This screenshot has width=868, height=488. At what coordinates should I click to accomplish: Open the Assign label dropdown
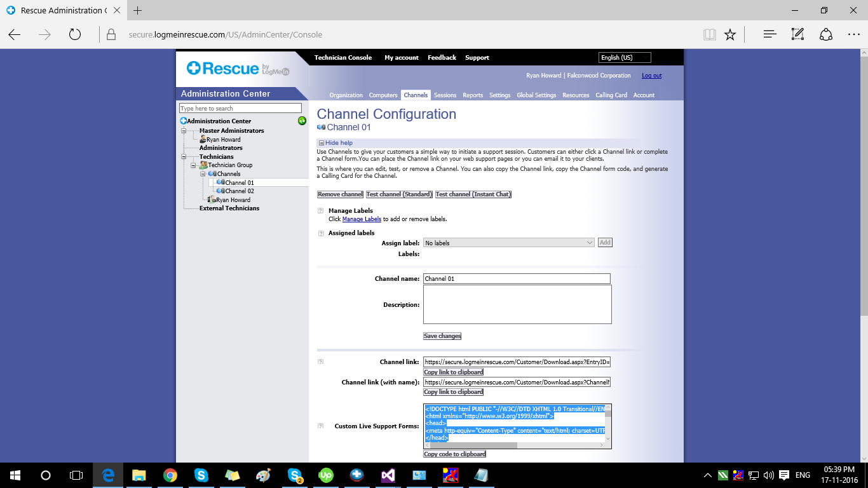point(508,243)
